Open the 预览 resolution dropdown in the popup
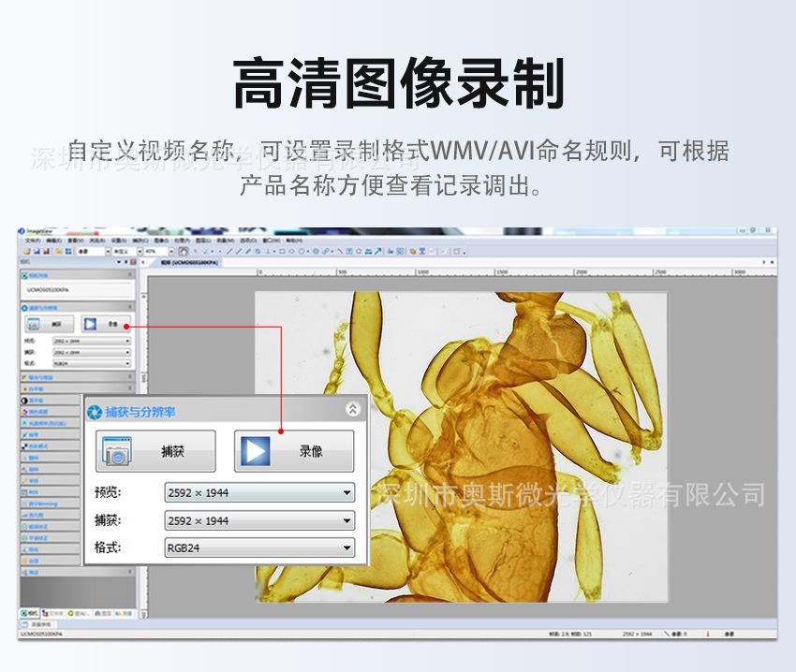 click(x=347, y=492)
